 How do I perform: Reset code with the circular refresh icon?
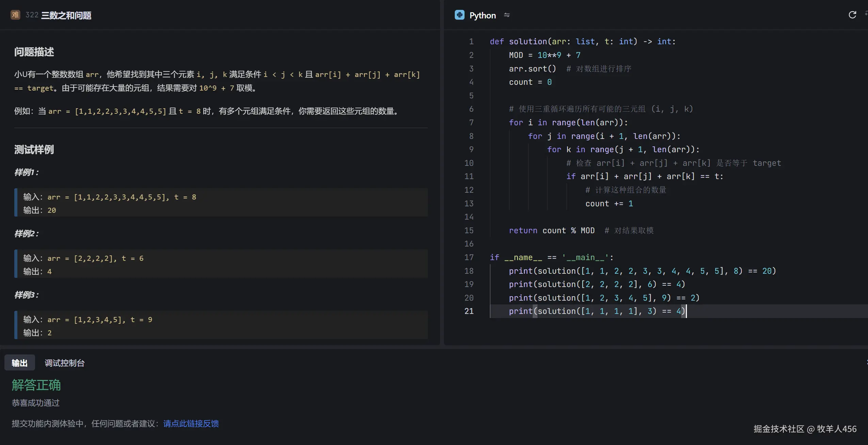(852, 15)
